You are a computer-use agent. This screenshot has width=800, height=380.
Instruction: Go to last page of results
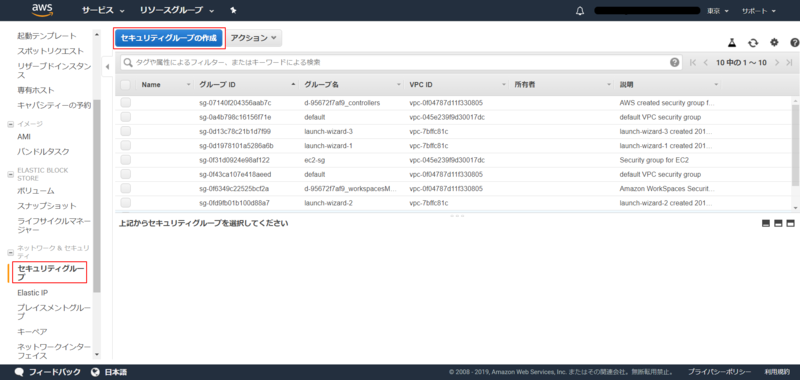[789, 63]
